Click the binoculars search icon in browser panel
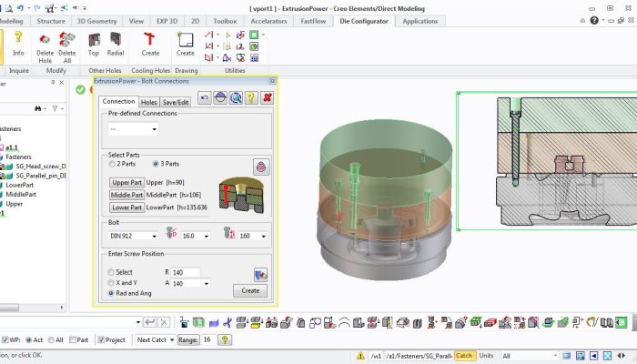The width and height of the screenshot is (637, 364). 38,108
